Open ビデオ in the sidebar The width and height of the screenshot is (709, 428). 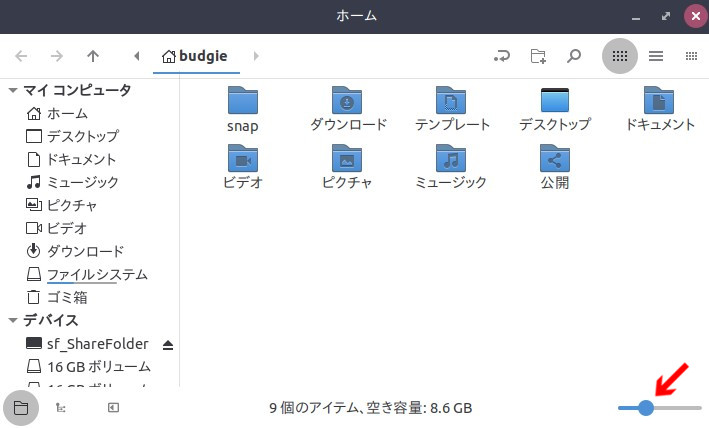click(x=56, y=228)
